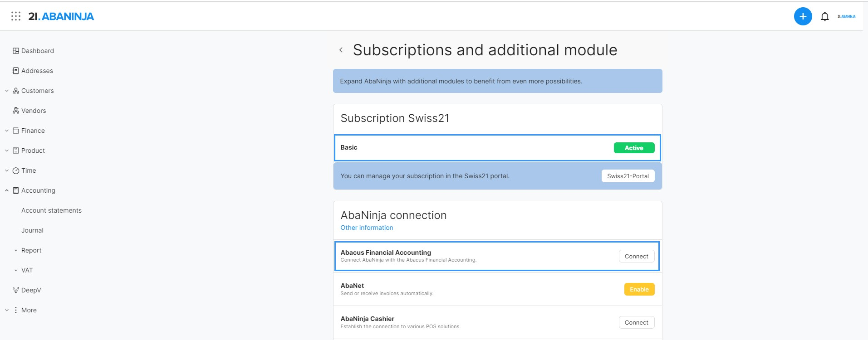The image size is (868, 340).
Task: Select the More sidebar label
Action: click(29, 310)
